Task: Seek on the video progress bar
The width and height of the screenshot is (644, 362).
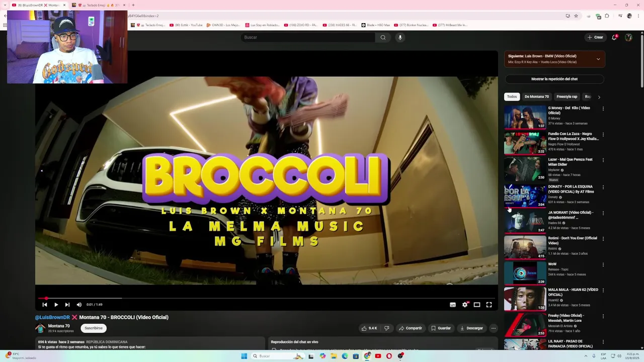Action: (267, 298)
